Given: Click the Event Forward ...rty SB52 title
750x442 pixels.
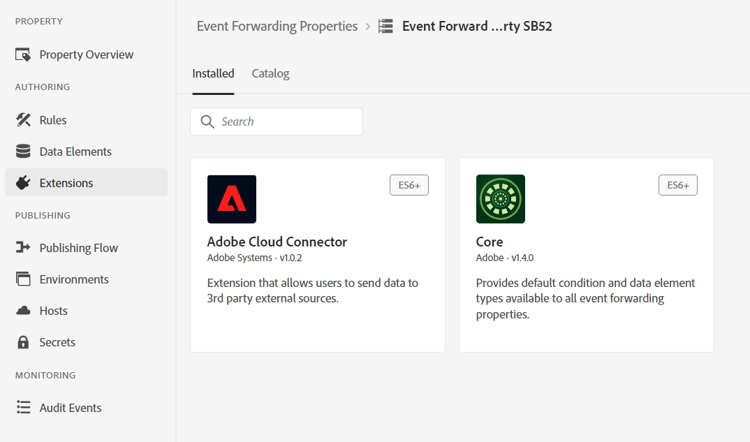Looking at the screenshot, I should pos(477,26).
